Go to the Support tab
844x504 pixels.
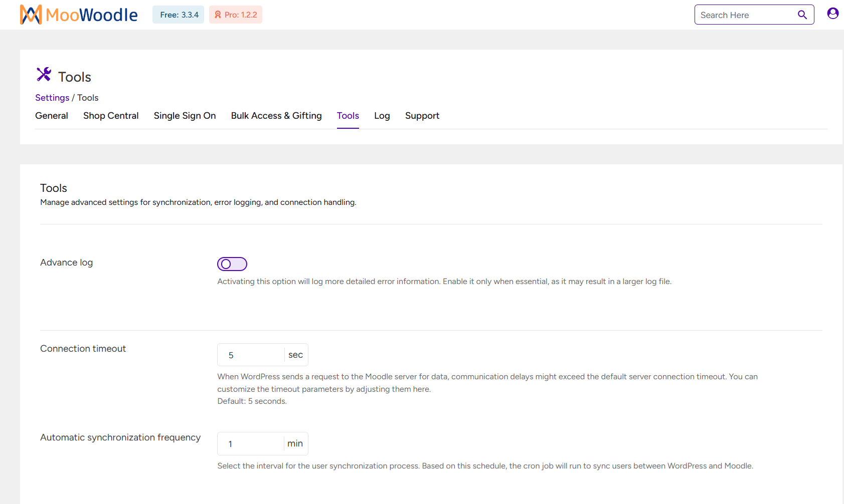pyautogui.click(x=422, y=116)
